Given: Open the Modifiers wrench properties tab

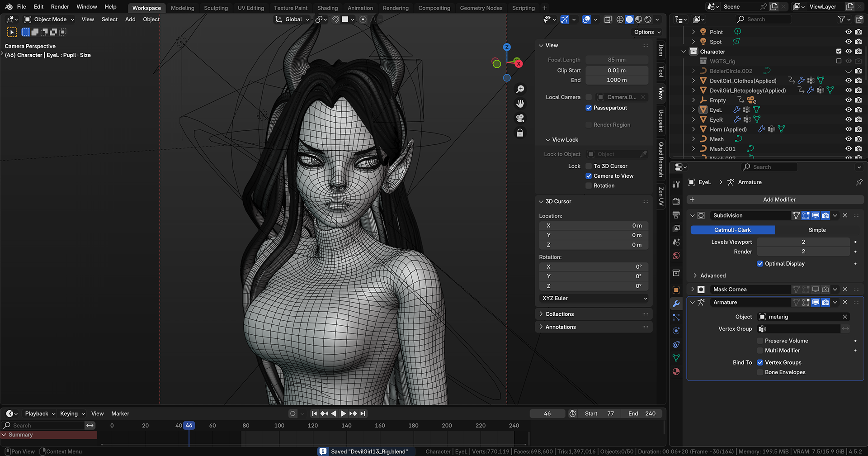Looking at the screenshot, I should pos(676,304).
